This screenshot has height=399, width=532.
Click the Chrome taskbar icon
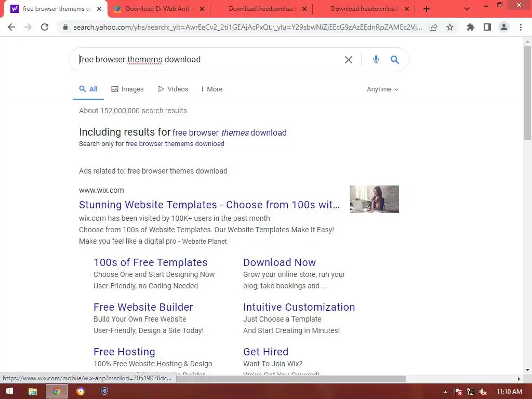57,391
